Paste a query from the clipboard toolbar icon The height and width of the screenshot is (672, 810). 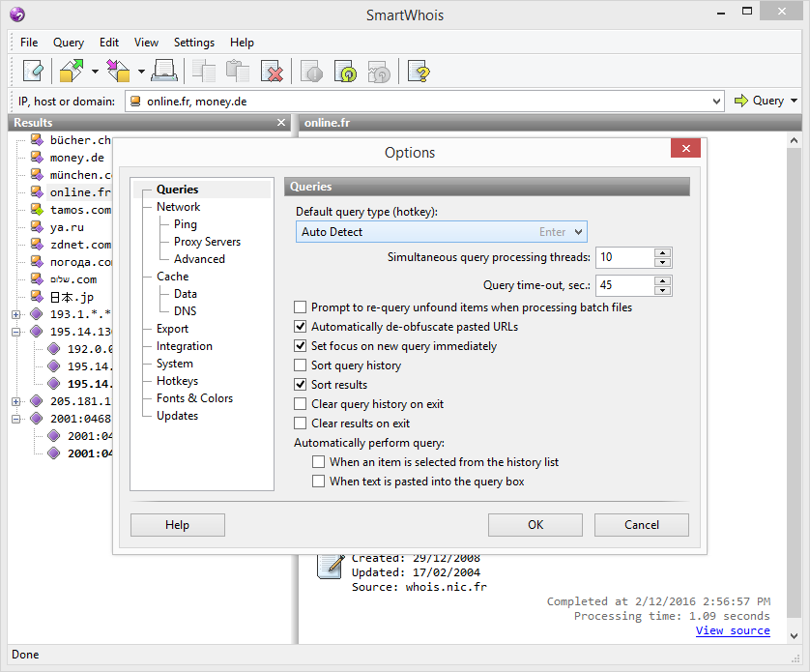point(237,70)
